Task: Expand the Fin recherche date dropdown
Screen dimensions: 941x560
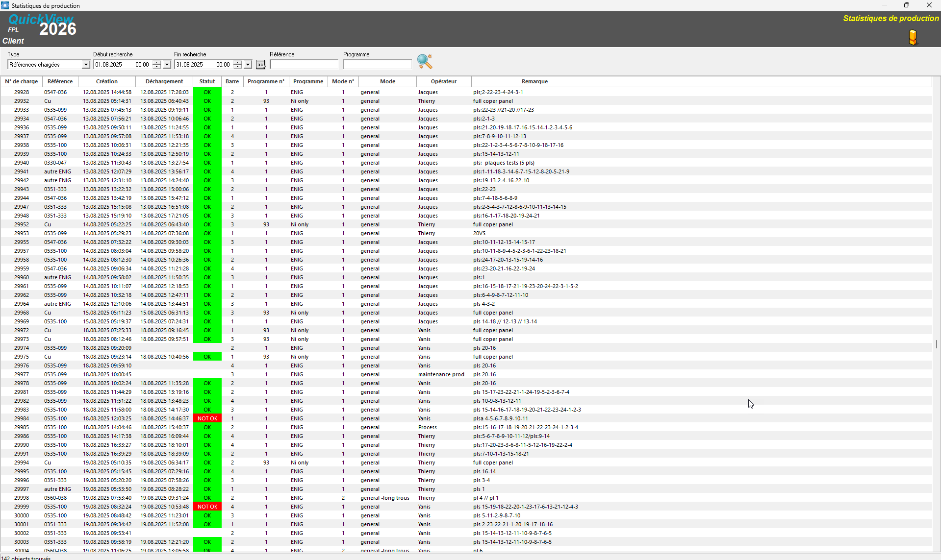Action: (248, 65)
